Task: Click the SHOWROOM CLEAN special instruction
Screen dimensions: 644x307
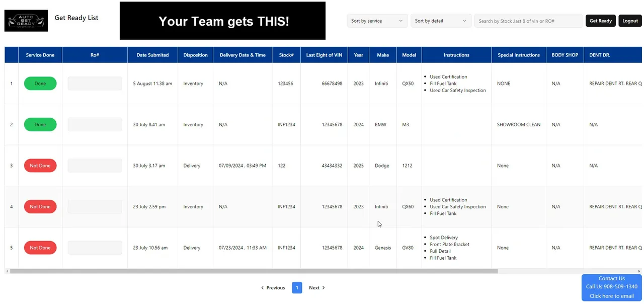Action: click(519, 124)
